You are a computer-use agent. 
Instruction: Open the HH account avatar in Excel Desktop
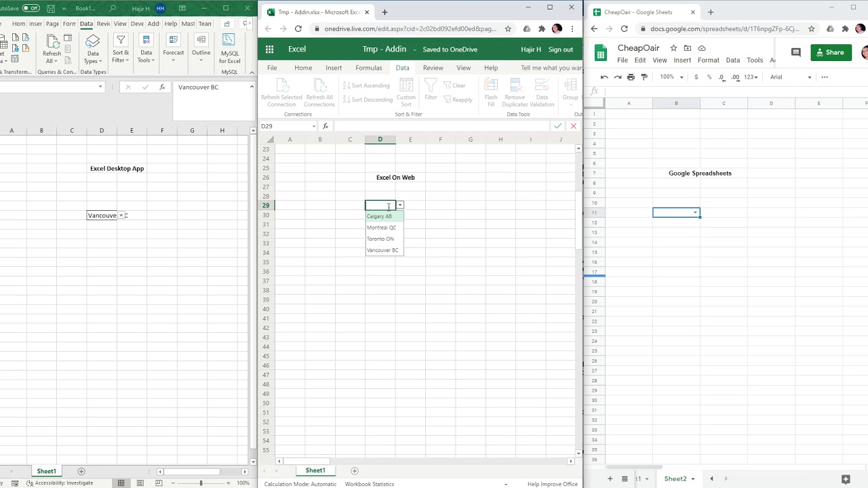coord(160,8)
